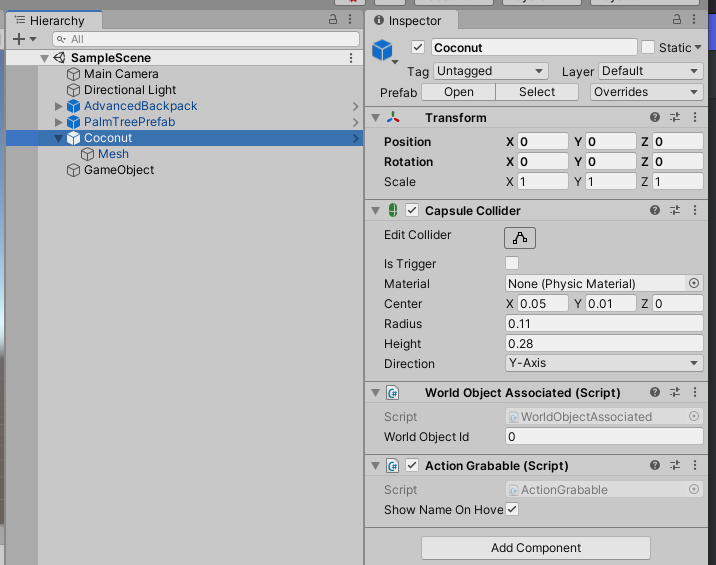Open Transform component more options
This screenshot has width=716, height=565.
click(x=695, y=117)
